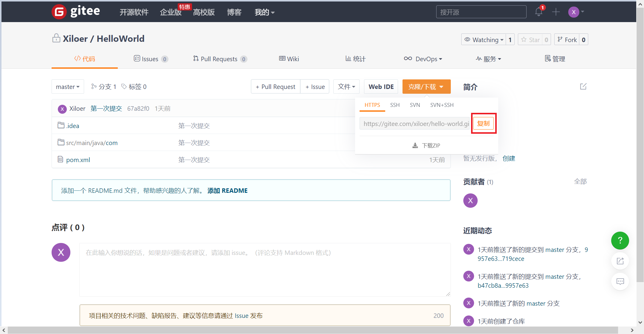Screen dimensions: 644x334
Task: Click 添加 README link
Action: tap(227, 190)
